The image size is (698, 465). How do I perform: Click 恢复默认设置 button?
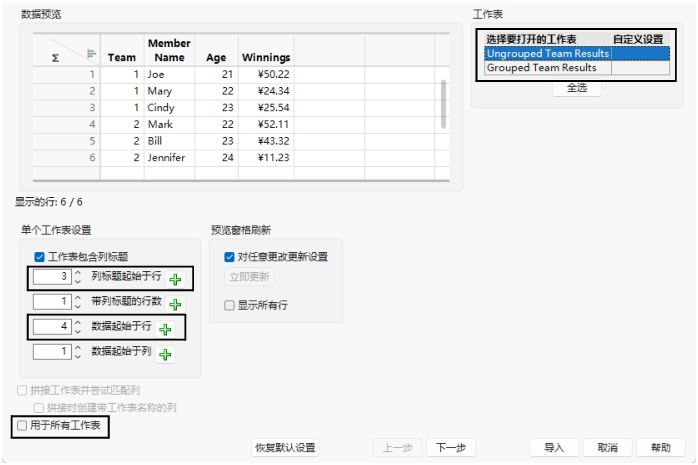coord(285,447)
